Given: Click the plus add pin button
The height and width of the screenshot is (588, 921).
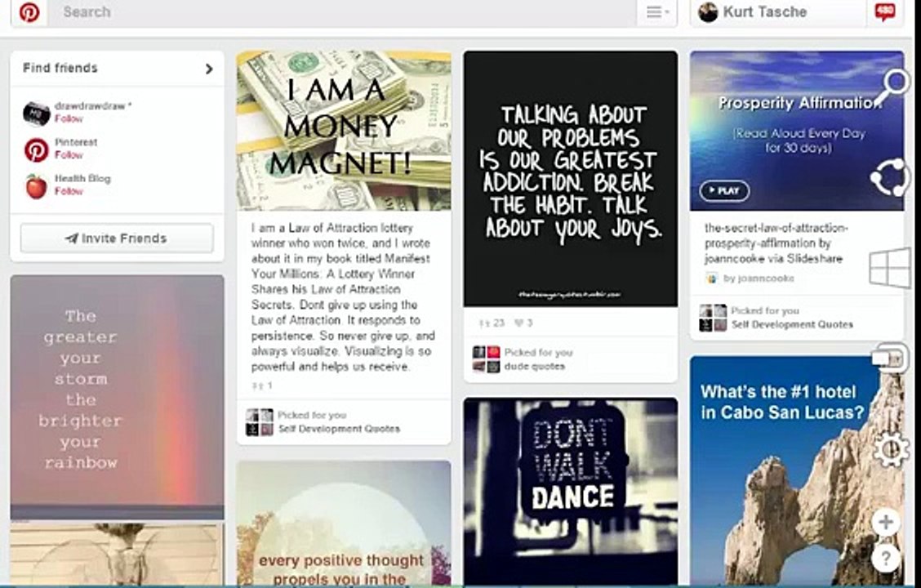Looking at the screenshot, I should pos(886,522).
